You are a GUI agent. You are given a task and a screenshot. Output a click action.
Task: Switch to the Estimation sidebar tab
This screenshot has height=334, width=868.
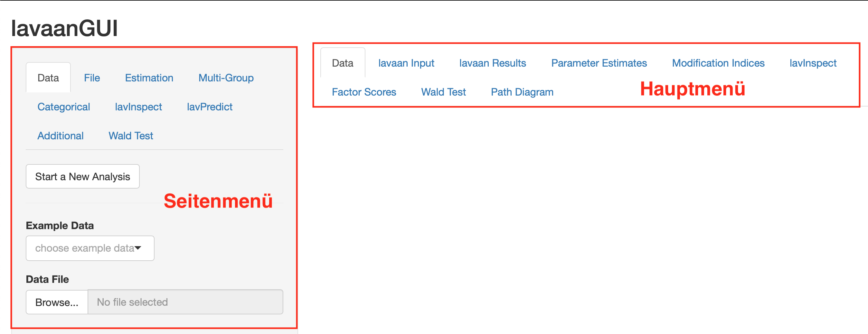pyautogui.click(x=149, y=78)
